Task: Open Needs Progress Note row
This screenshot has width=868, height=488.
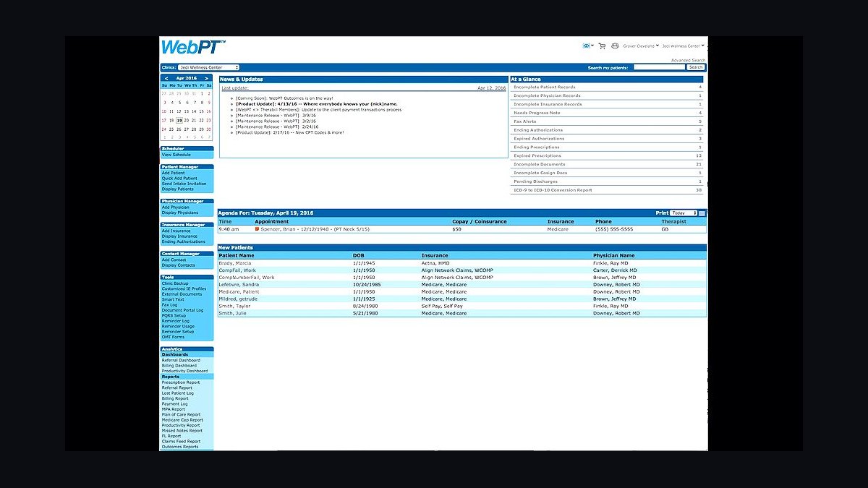Action: (x=607, y=113)
